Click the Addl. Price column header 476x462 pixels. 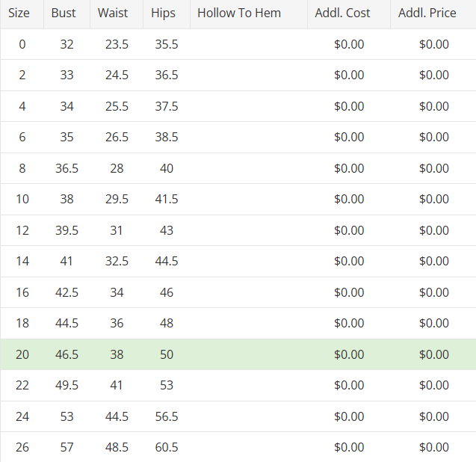[x=427, y=13]
